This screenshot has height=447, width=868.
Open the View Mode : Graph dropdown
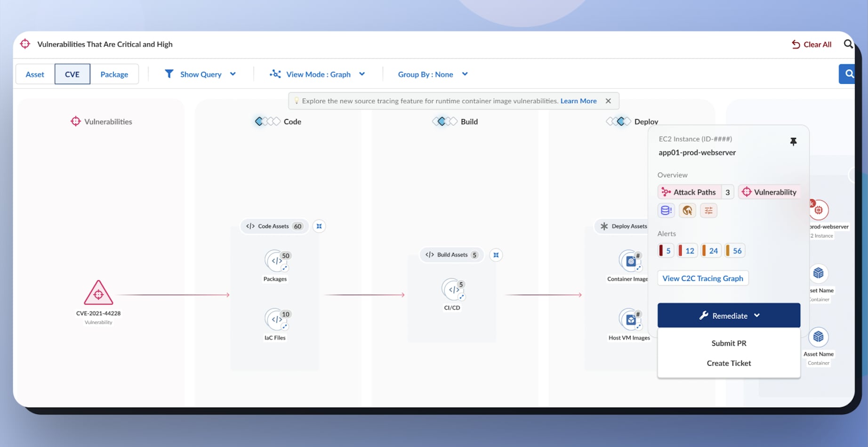318,74
